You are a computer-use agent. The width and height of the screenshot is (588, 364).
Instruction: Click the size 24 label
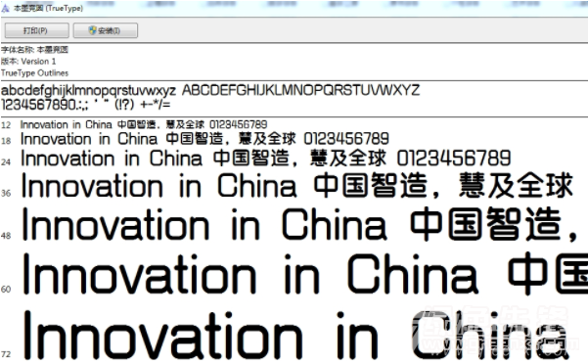(x=6, y=161)
